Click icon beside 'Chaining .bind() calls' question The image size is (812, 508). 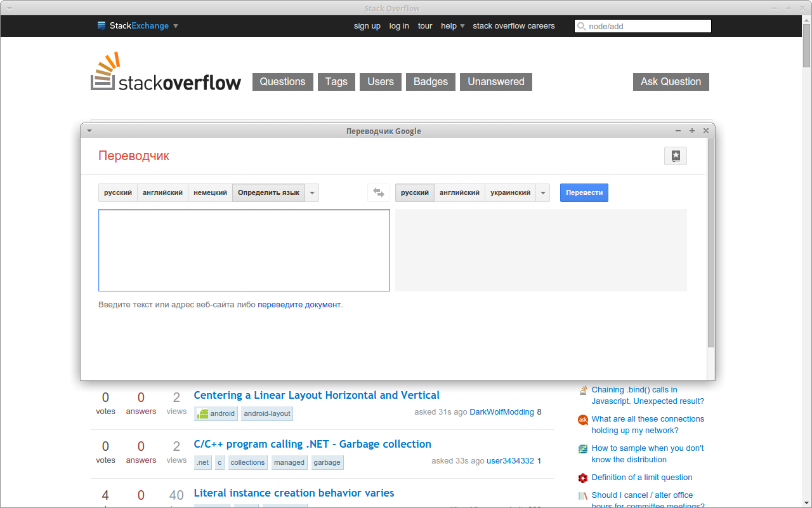click(583, 391)
